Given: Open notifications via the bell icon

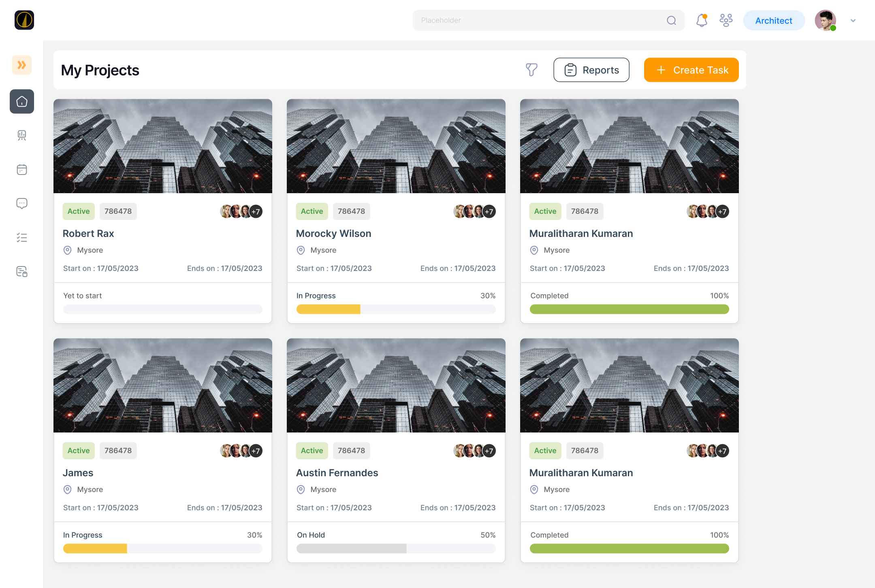Looking at the screenshot, I should [701, 20].
